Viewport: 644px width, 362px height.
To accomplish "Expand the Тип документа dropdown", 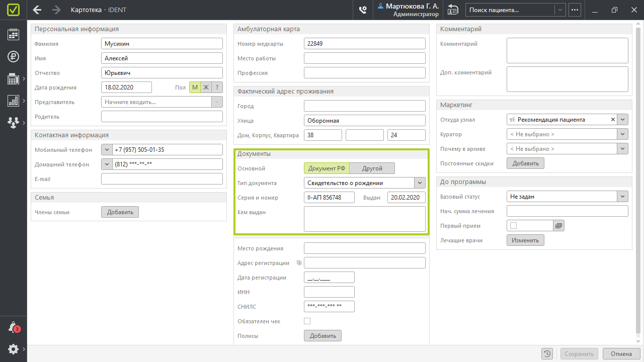I will (420, 183).
